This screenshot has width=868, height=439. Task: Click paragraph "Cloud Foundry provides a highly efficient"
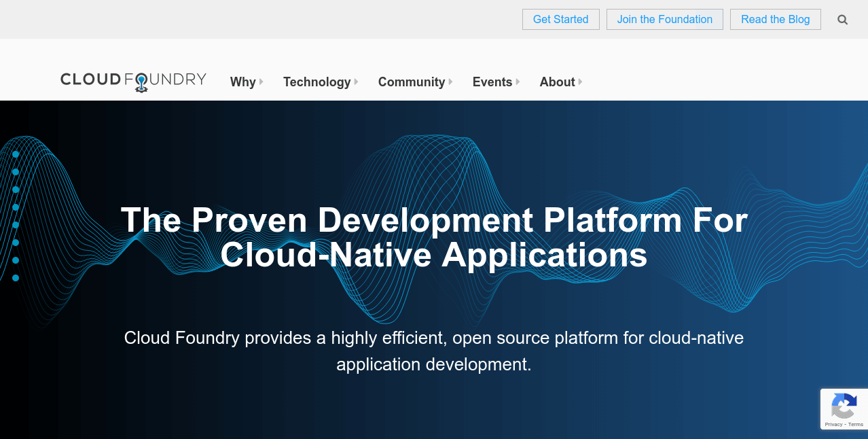click(434, 351)
